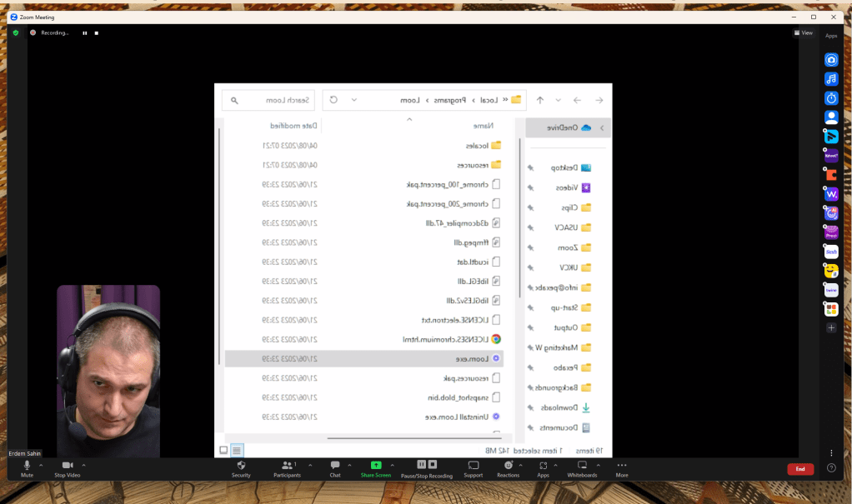Open the purple W. app in sidebar
The height and width of the screenshot is (504, 852).
(x=831, y=194)
